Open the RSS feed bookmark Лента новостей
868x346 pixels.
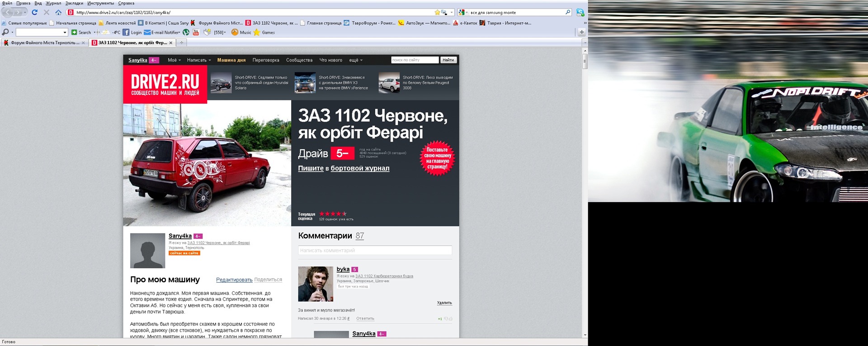click(117, 23)
